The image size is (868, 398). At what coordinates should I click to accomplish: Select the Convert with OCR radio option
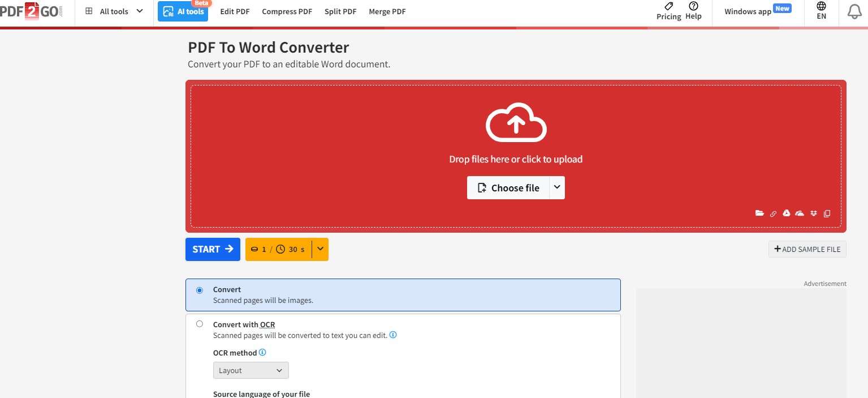pos(200,324)
